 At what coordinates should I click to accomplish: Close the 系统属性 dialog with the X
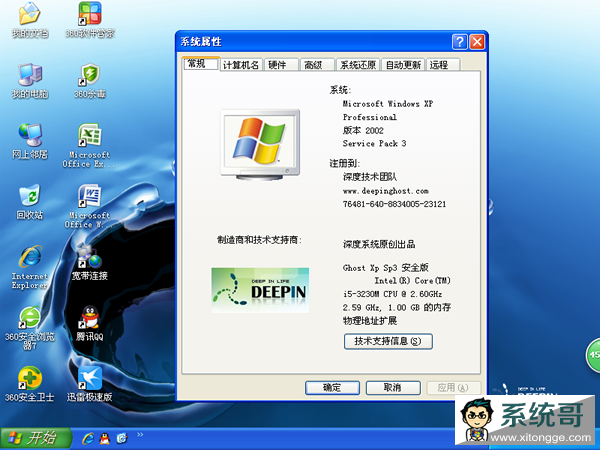pos(477,42)
